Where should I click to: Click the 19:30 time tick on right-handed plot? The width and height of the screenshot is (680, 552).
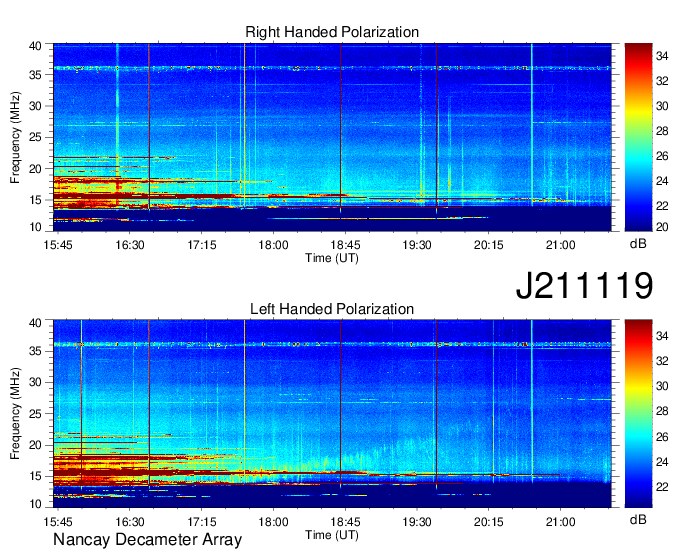pyautogui.click(x=417, y=245)
